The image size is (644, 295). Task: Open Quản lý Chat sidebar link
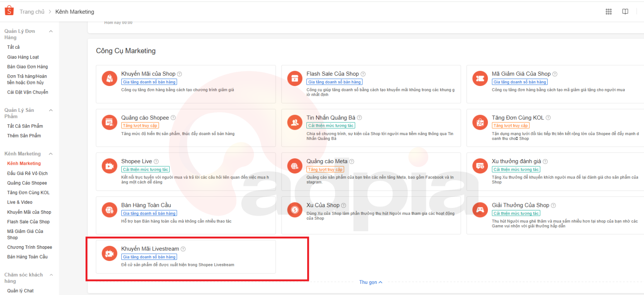pos(20,291)
